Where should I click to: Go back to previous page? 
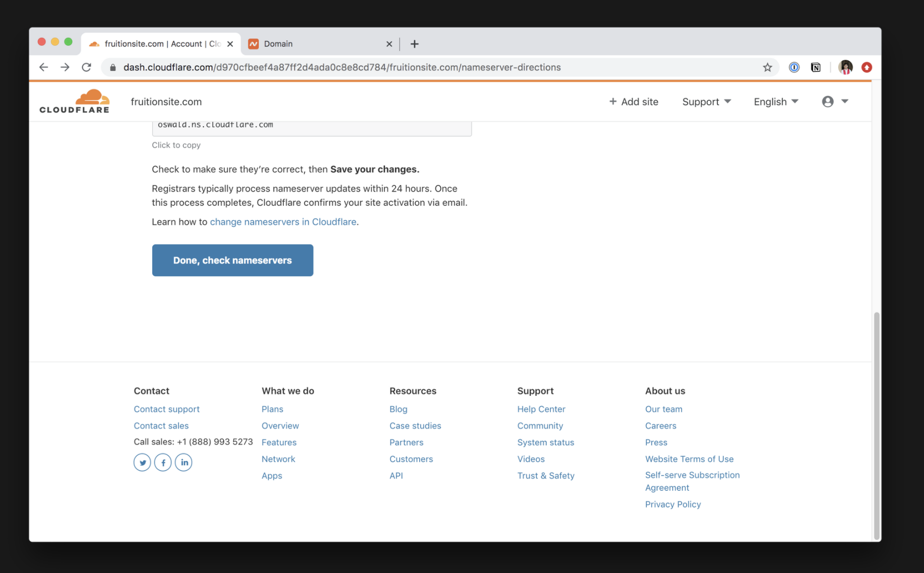click(43, 67)
